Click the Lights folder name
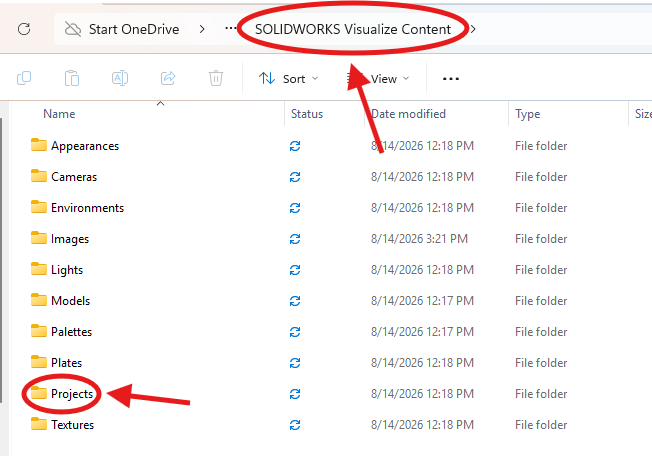 (x=67, y=270)
